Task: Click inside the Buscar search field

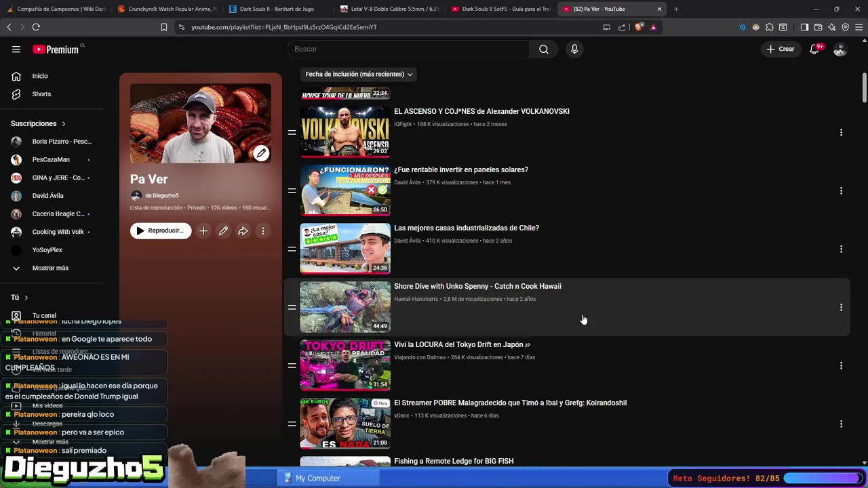Action: pyautogui.click(x=409, y=49)
